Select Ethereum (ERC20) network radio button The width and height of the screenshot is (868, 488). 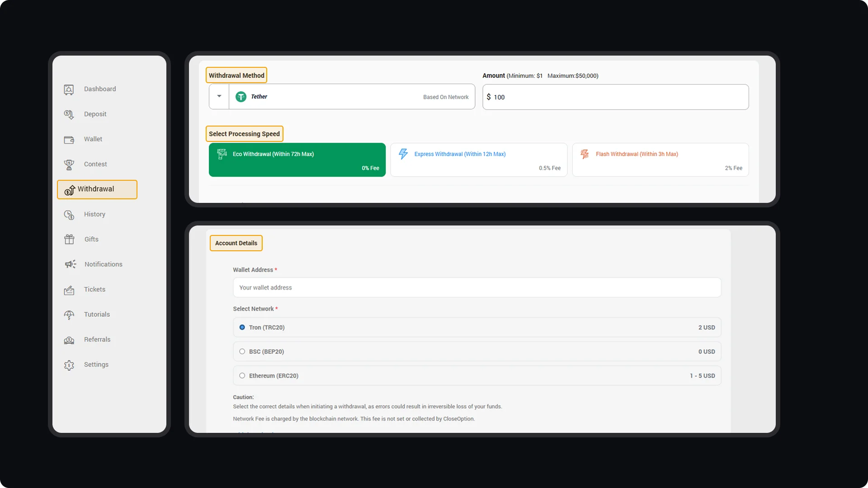click(242, 375)
